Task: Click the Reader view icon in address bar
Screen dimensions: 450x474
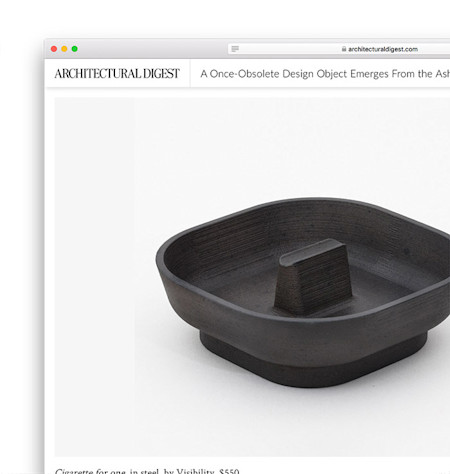Action: pyautogui.click(x=235, y=49)
